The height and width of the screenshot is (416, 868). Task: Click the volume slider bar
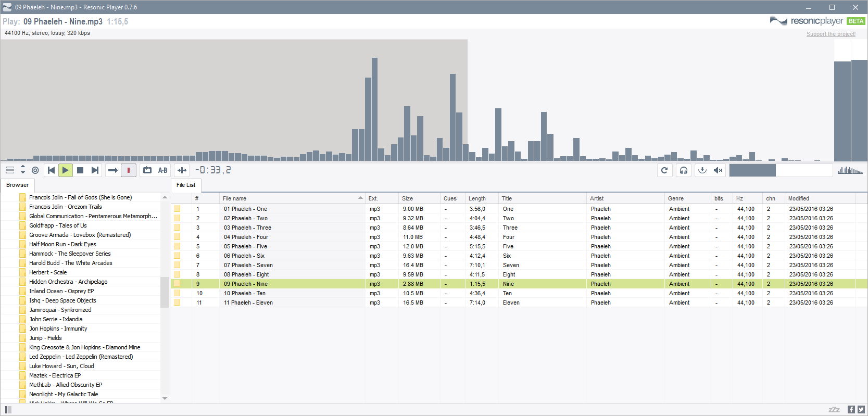781,170
